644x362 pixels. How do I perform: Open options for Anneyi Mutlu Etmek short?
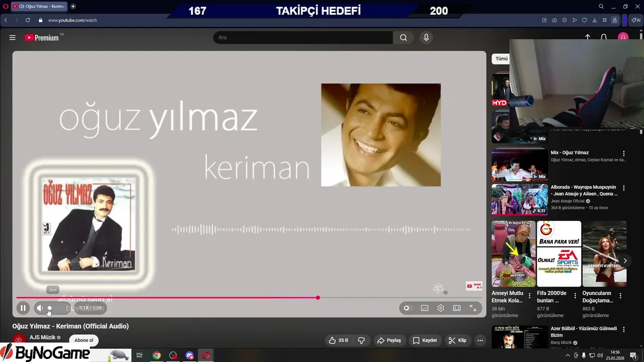[x=529, y=296]
